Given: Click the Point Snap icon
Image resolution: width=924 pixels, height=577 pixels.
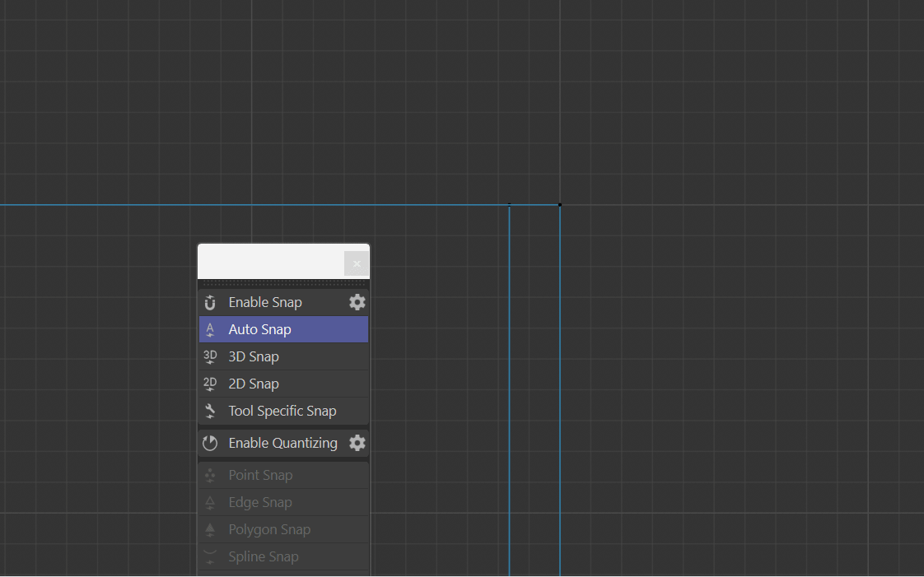Looking at the screenshot, I should [x=210, y=476].
